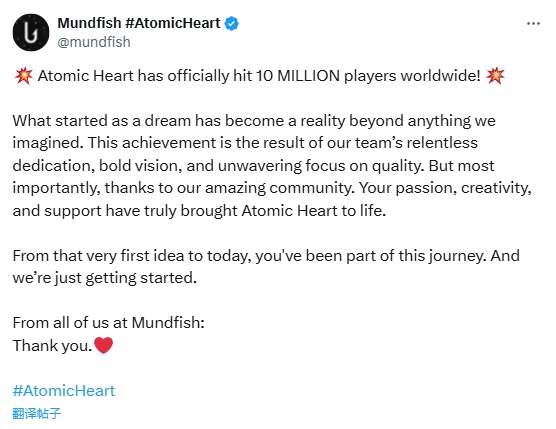Click the collision emoji after worldwide!
Viewport: 556px width, 429px height.
click(x=495, y=76)
